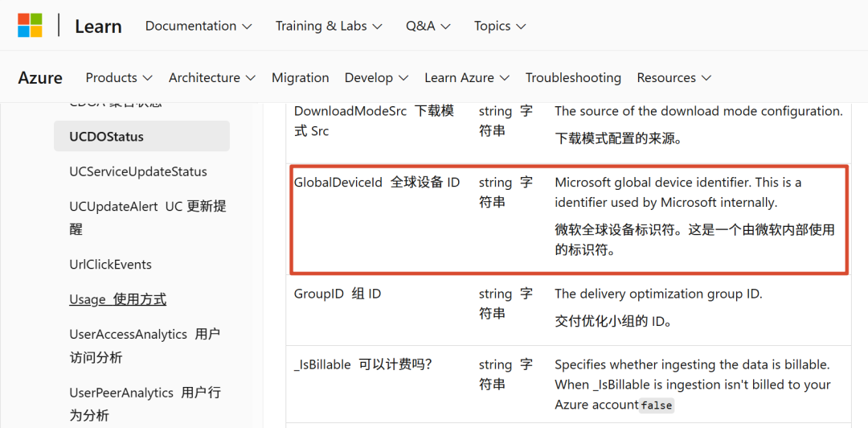Expand the Documentation menu
Viewport: 868px width, 428px height.
point(199,26)
